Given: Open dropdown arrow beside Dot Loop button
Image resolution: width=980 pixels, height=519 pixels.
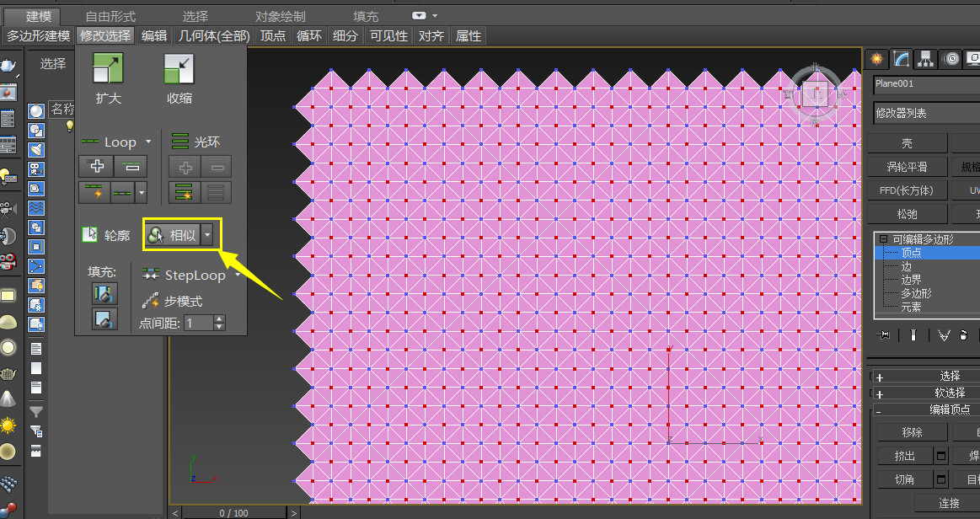Looking at the screenshot, I should 142,193.
